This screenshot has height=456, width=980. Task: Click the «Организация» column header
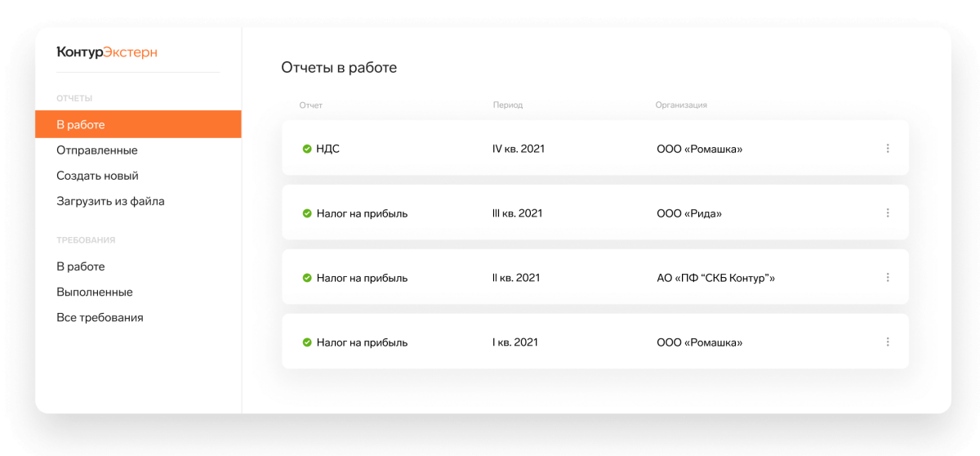pyautogui.click(x=681, y=105)
